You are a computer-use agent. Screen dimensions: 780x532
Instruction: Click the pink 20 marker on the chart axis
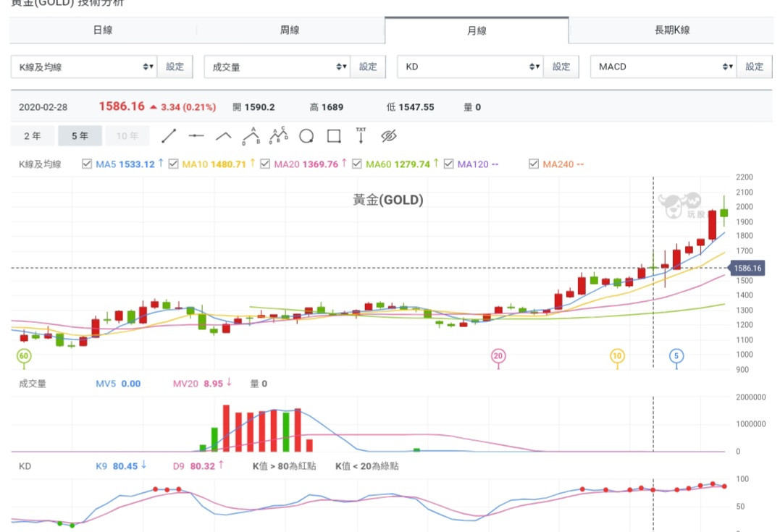[498, 356]
